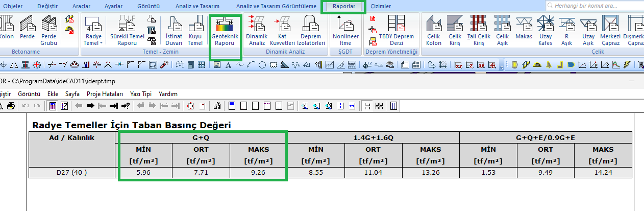This screenshot has width=644, height=211.
Task: Open the Tali Çelik Kiriş report
Action: click(x=479, y=31)
